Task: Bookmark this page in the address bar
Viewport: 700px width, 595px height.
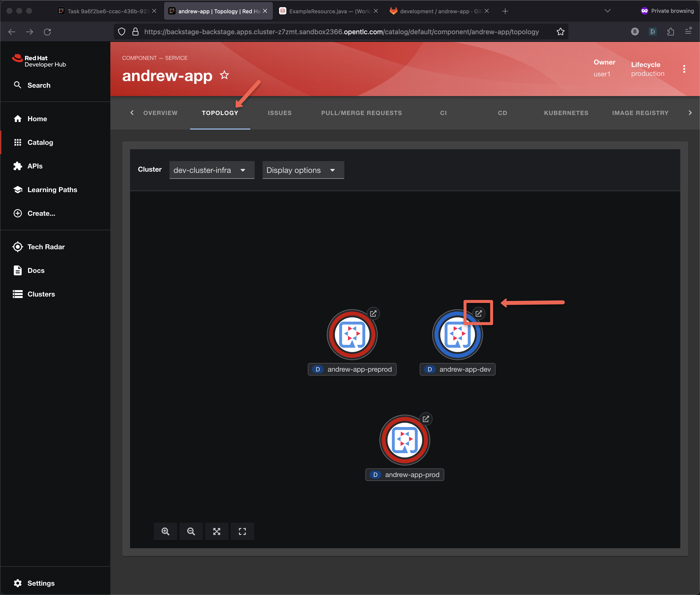Action: coord(560,32)
